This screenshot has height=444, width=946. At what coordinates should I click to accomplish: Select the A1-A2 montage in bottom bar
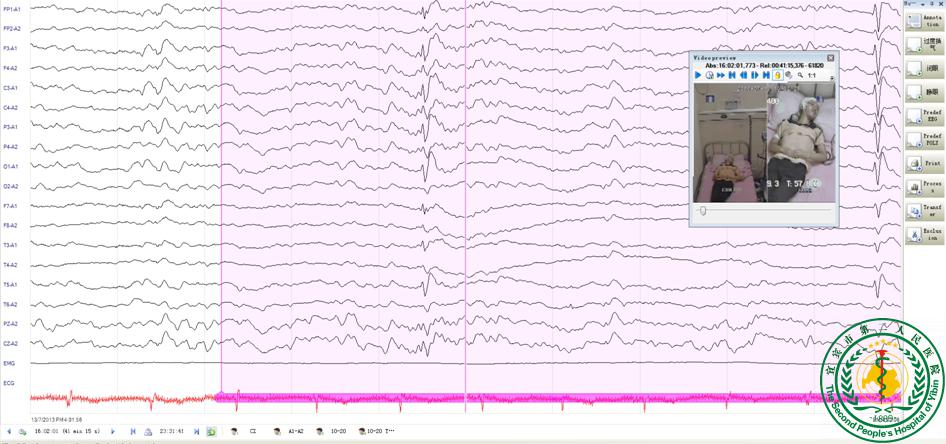[295, 431]
